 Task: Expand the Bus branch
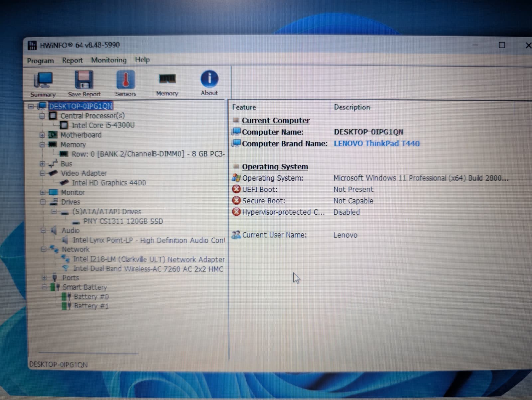pos(42,164)
